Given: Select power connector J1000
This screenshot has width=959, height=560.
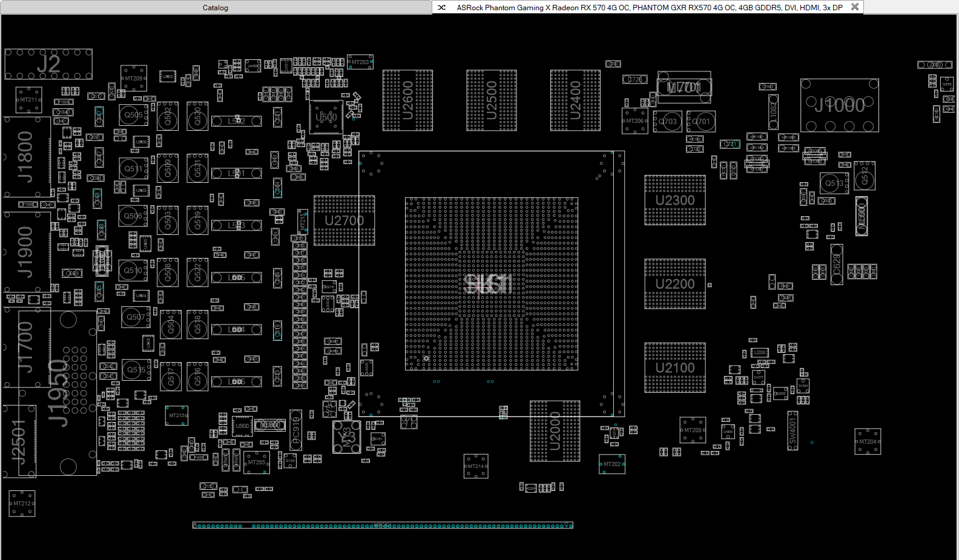Looking at the screenshot, I should (x=839, y=105).
